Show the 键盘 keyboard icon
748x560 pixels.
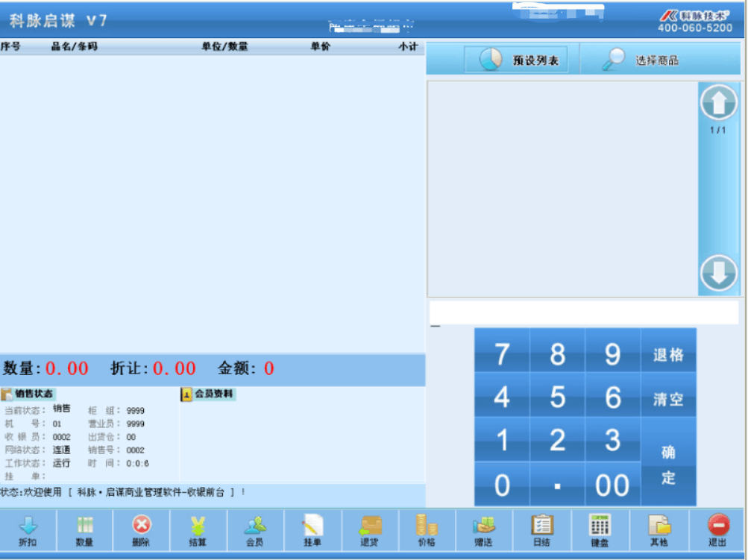point(600,530)
